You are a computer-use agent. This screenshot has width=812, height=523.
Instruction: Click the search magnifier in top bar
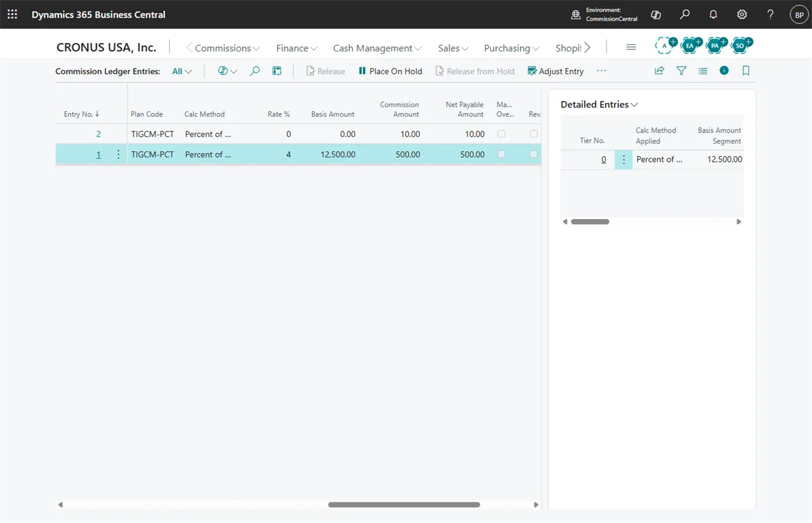pos(684,15)
